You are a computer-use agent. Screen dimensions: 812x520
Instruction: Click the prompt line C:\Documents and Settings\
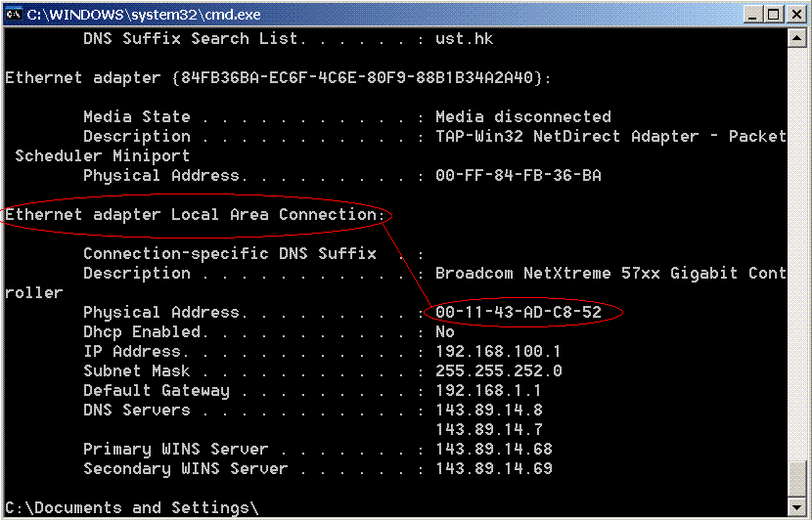[132, 507]
